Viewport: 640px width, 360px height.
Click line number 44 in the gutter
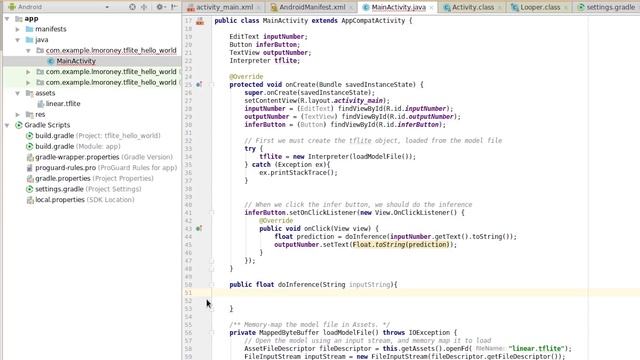click(x=188, y=237)
